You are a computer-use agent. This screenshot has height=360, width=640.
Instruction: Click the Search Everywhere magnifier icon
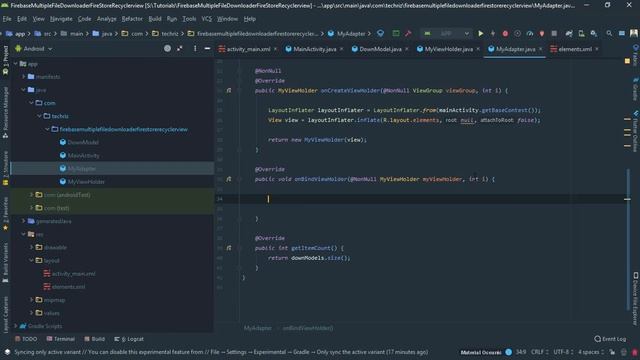[x=609, y=33]
